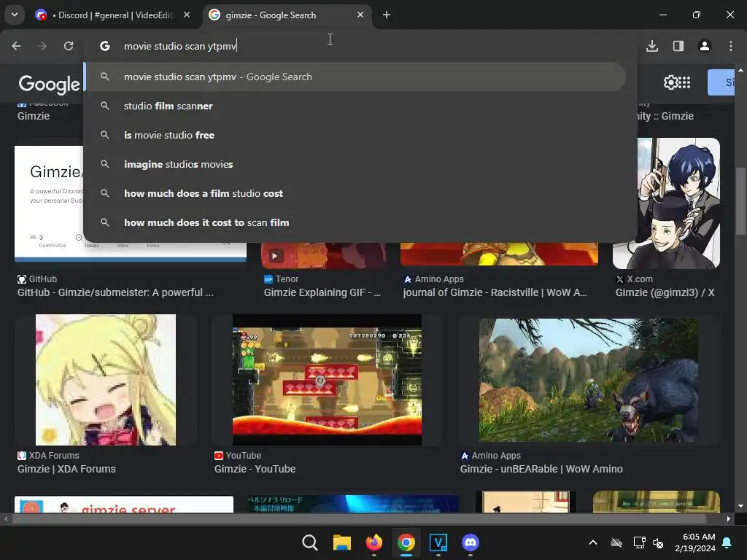Open the VEGAS 'V' app from taskbar

pyautogui.click(x=438, y=542)
